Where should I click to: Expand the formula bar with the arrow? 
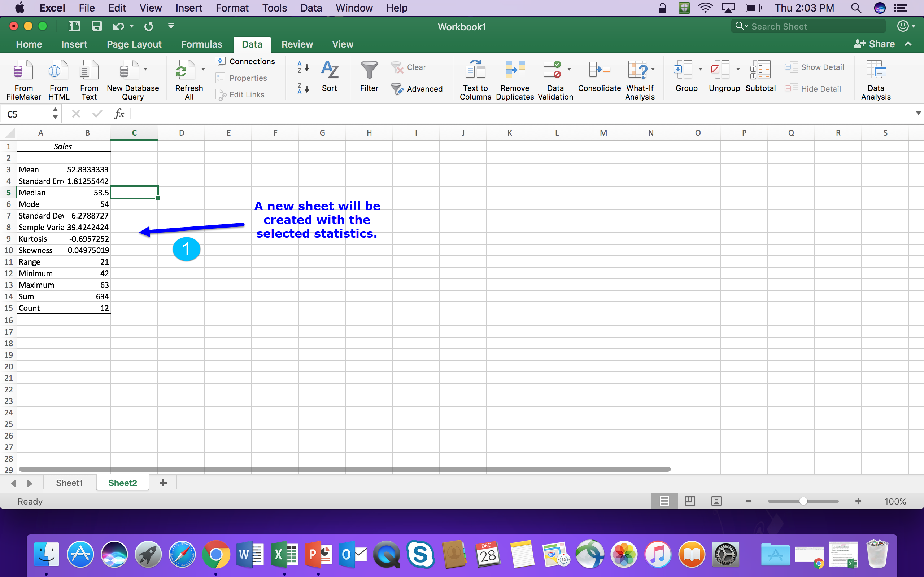point(918,113)
